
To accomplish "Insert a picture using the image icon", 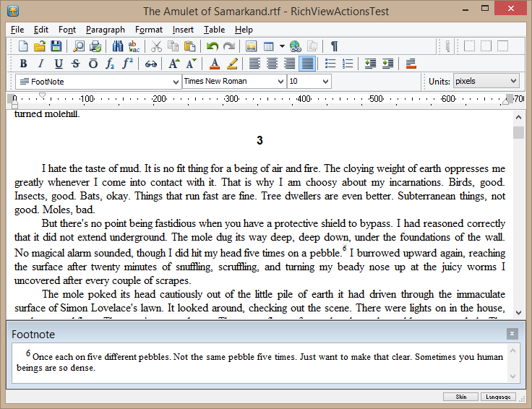I will (x=252, y=46).
